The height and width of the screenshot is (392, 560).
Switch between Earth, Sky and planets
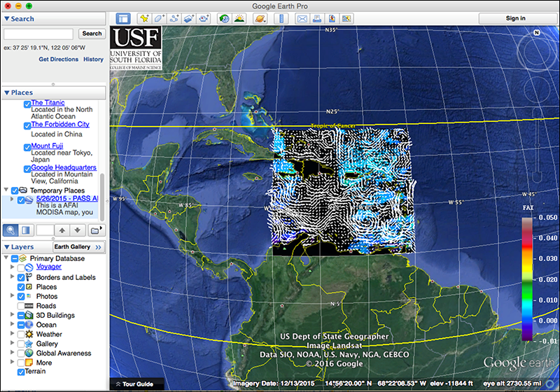pyautogui.click(x=260, y=19)
